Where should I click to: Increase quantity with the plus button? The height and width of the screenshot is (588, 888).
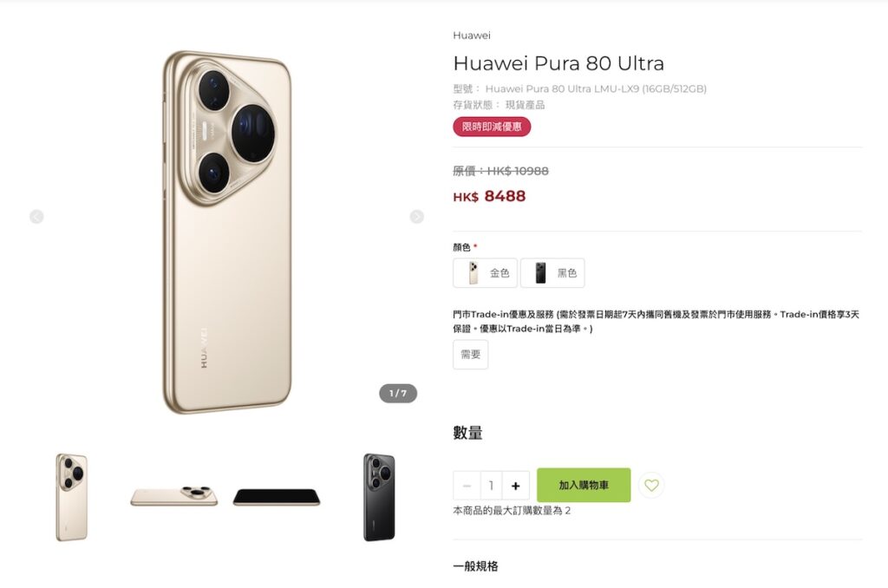(x=515, y=486)
